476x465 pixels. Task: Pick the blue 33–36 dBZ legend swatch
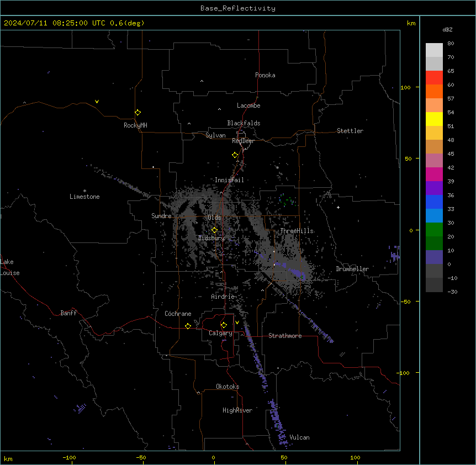434,202
